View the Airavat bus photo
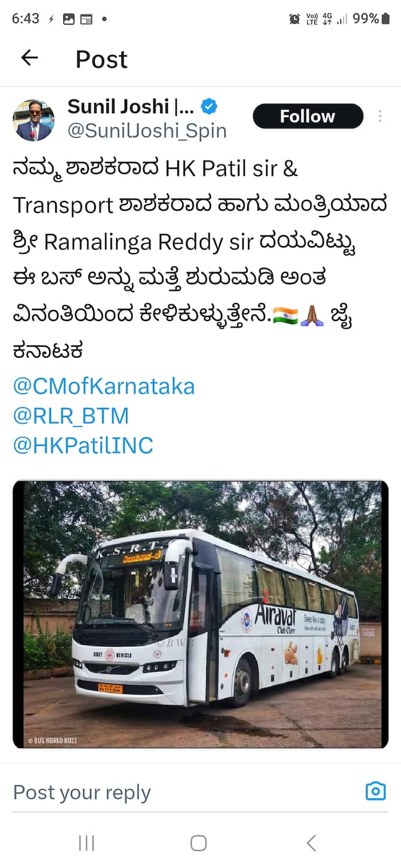The image size is (401, 868). 201,614
